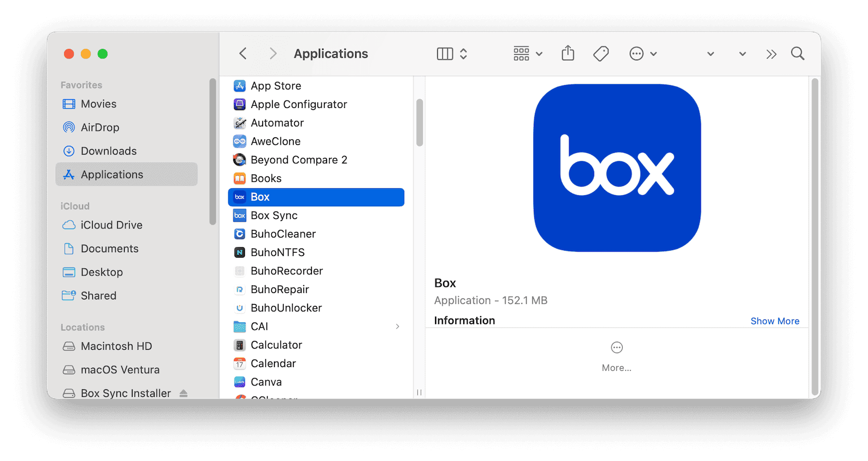Open Downloads in the sidebar

click(126, 151)
